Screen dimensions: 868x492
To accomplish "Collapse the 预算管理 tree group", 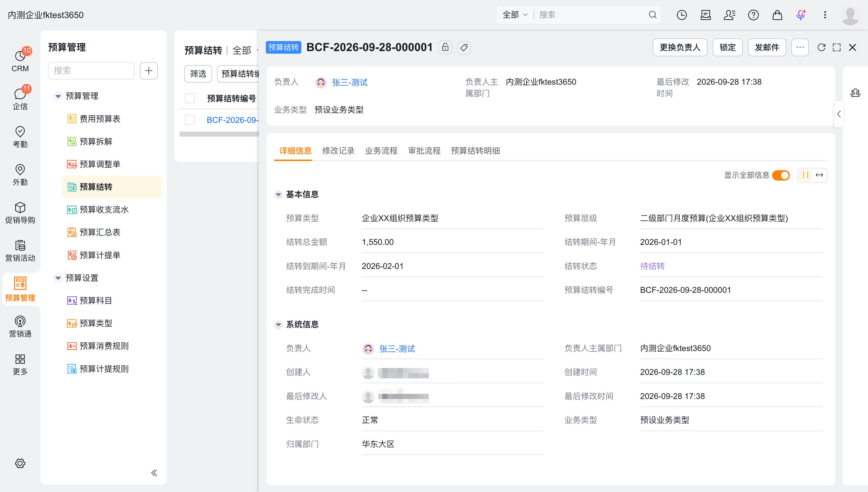I will (58, 96).
